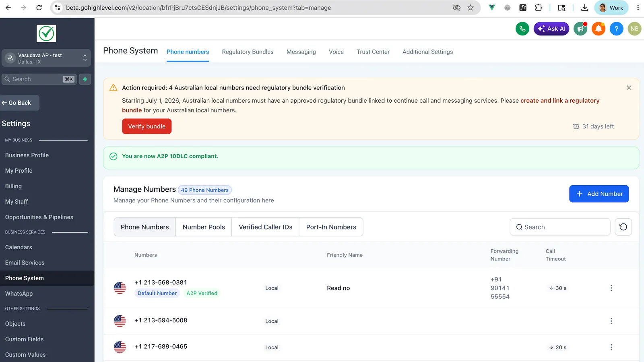The image size is (644, 362).
Task: Open actions menu for +1 217-689-0465
Action: tap(611, 347)
